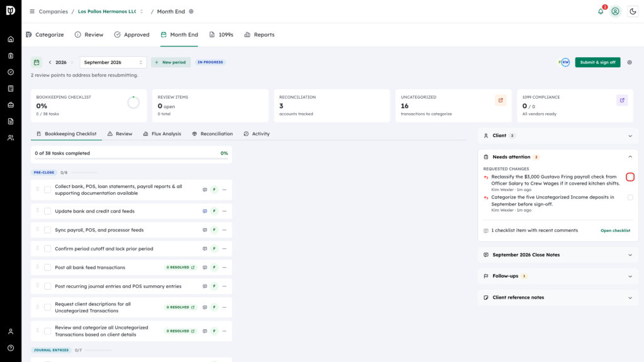This screenshot has width=644, height=362.
Task: Open the help icon in sidebar
Action: 11,348
